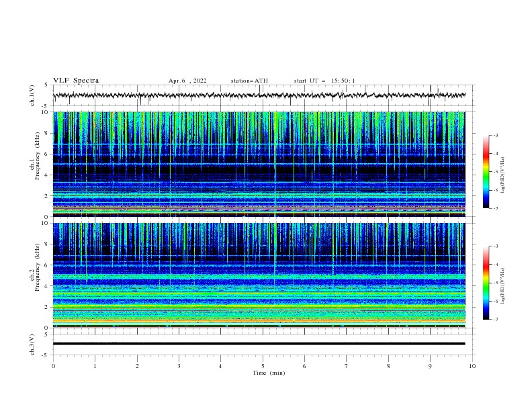Click time-axis tick label '10'
Image resolution: width=532 pixels, height=411 pixels.
click(x=472, y=366)
